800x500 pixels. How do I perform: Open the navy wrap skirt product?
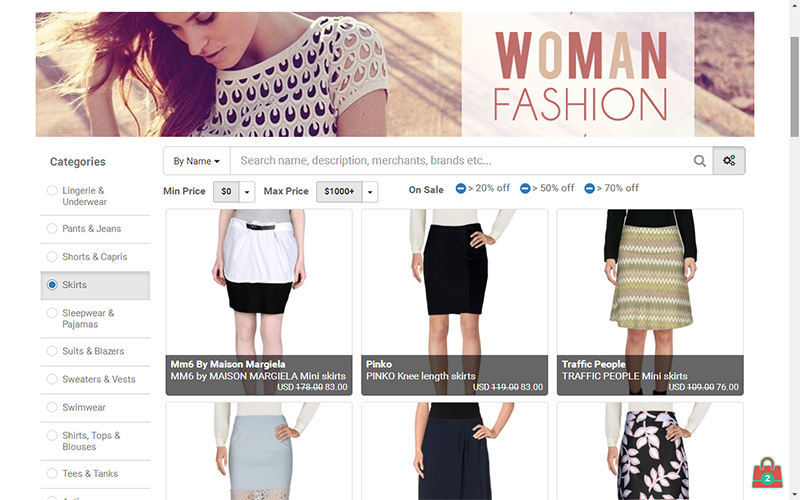click(455, 451)
